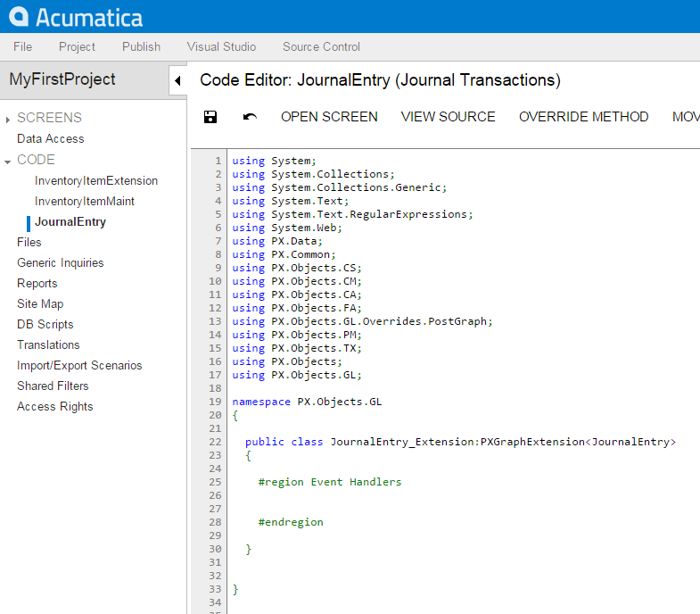Select InventoryItemExtension in the code tree

[96, 180]
